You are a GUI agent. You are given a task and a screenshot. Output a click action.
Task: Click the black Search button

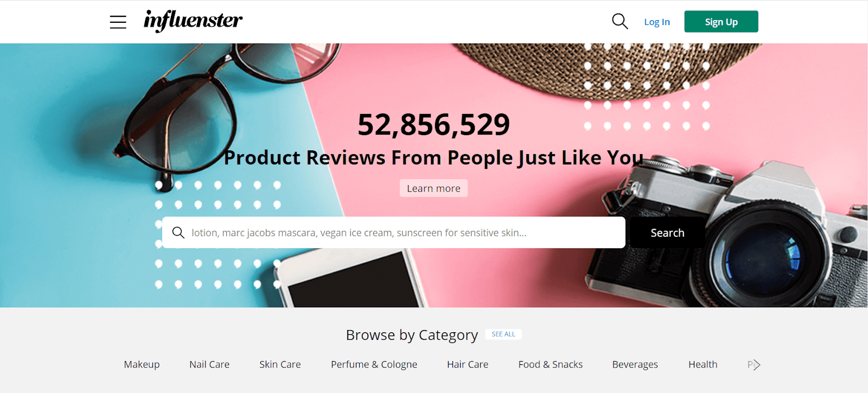tap(667, 233)
